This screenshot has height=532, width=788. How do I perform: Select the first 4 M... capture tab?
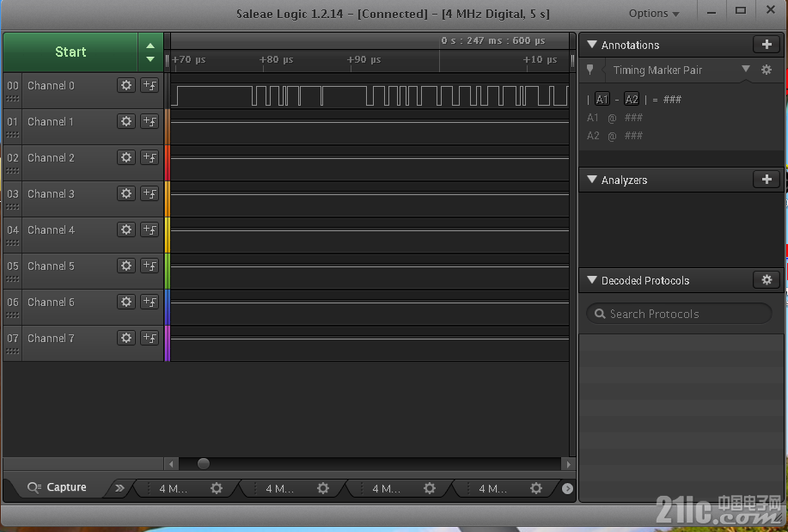coord(174,489)
